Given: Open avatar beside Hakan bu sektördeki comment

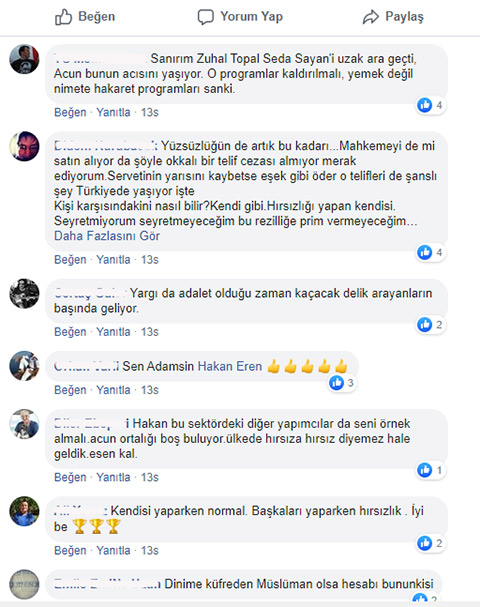Looking at the screenshot, I should (24, 424).
